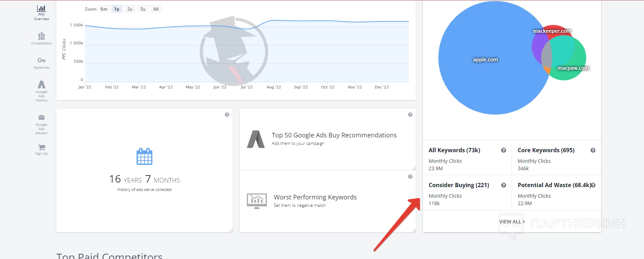Viewport: 644px width, 259px height.
Task: Open help icon next to Consider Buying
Action: (504, 185)
